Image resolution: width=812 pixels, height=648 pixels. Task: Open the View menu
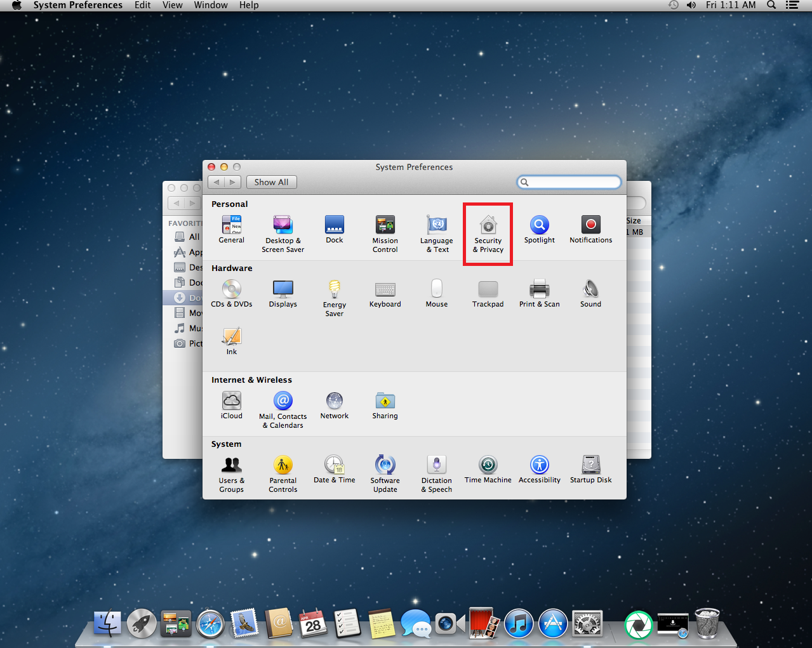click(173, 5)
